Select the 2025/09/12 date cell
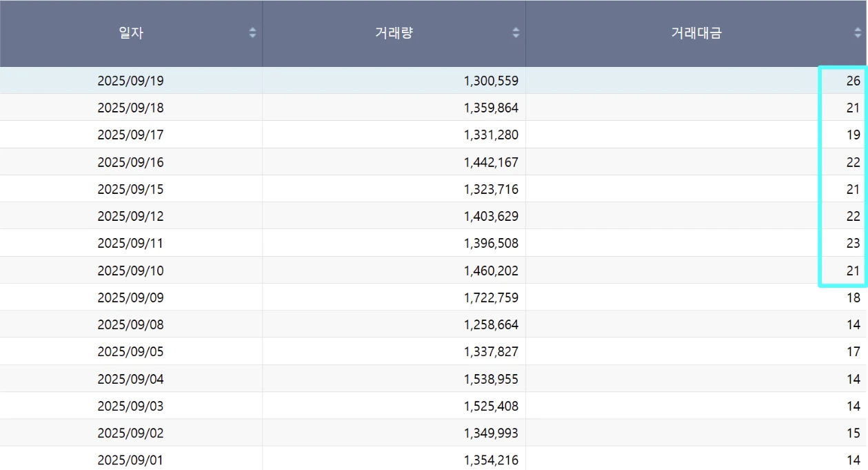This screenshot has height=470, width=868. pos(131,216)
